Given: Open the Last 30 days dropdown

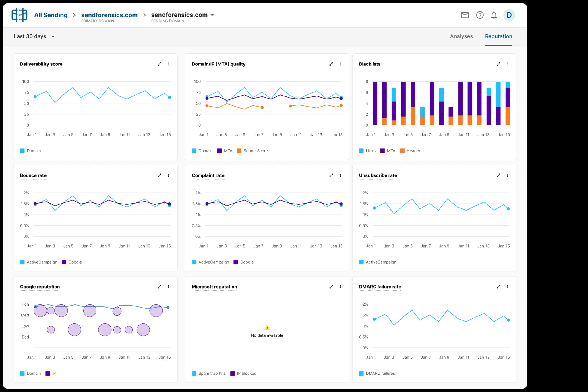Looking at the screenshot, I should pyautogui.click(x=34, y=36).
